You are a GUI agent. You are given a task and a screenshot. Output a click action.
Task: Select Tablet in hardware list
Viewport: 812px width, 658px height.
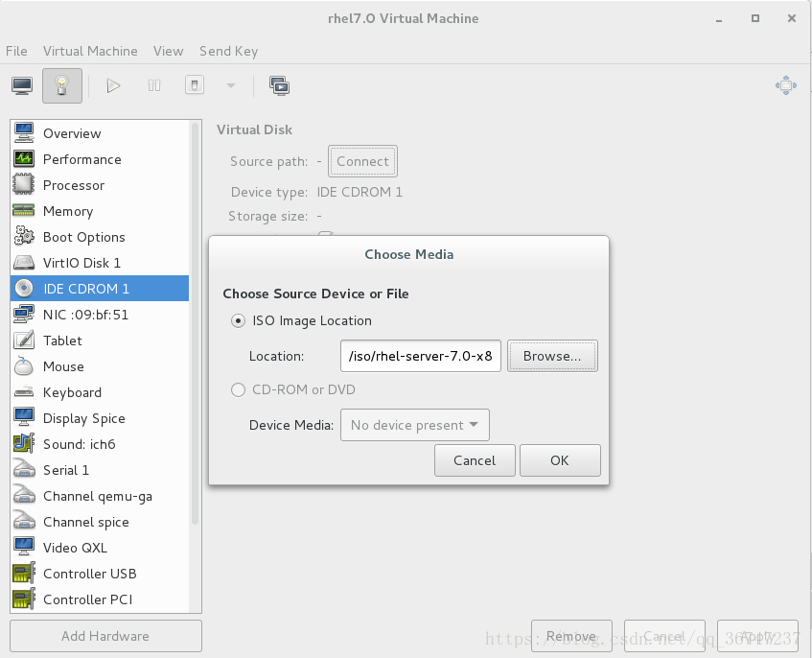point(100,341)
